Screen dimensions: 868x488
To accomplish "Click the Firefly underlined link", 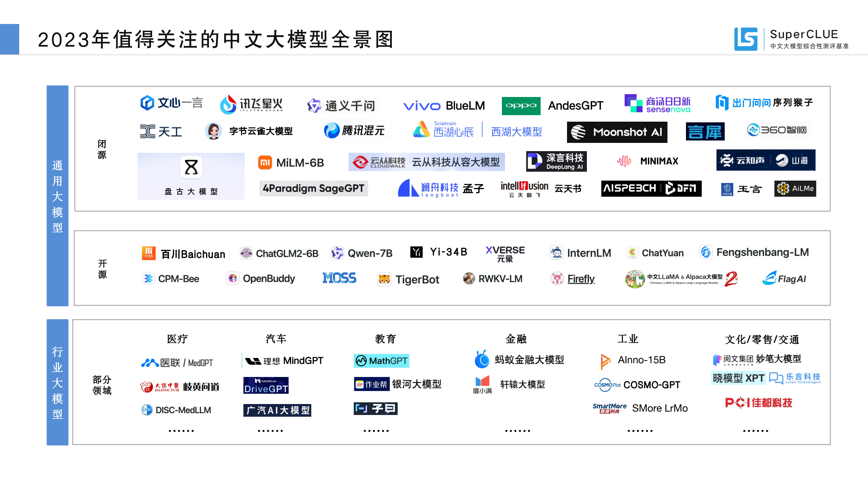I will [581, 279].
